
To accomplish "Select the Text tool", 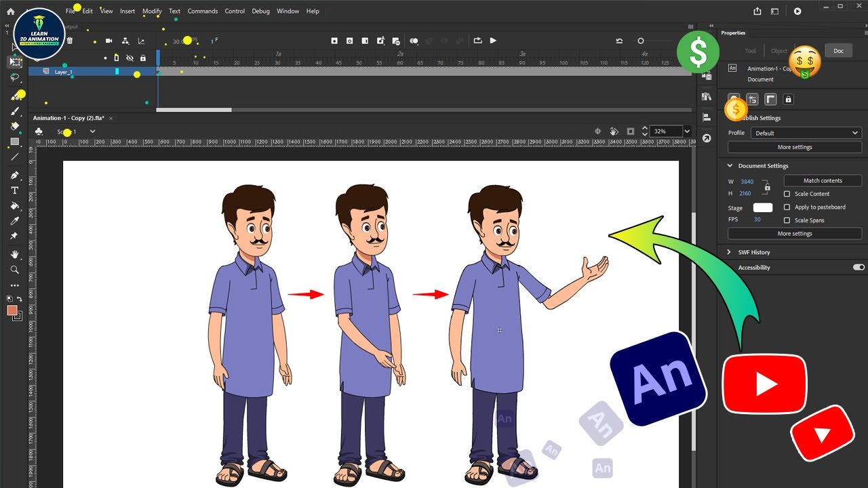I will point(15,190).
